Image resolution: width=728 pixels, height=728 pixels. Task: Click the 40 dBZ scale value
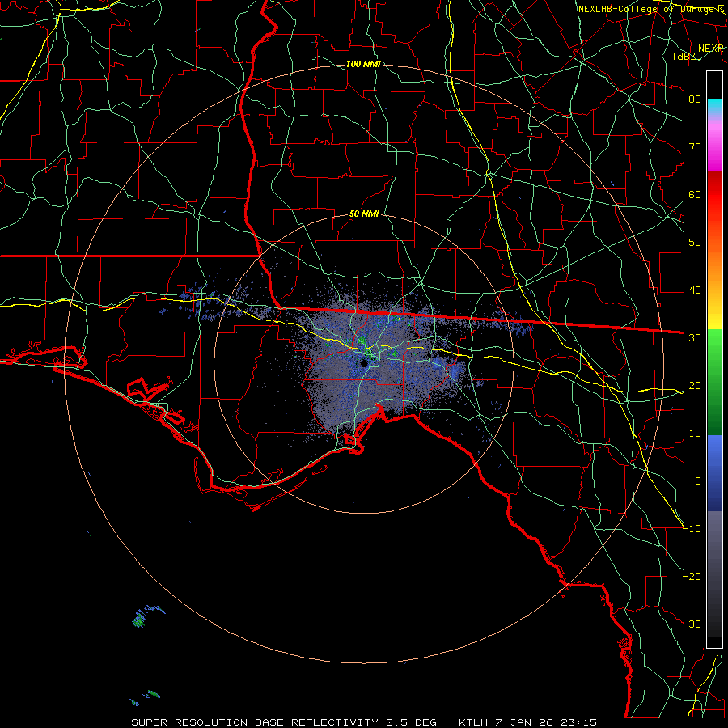pos(695,290)
